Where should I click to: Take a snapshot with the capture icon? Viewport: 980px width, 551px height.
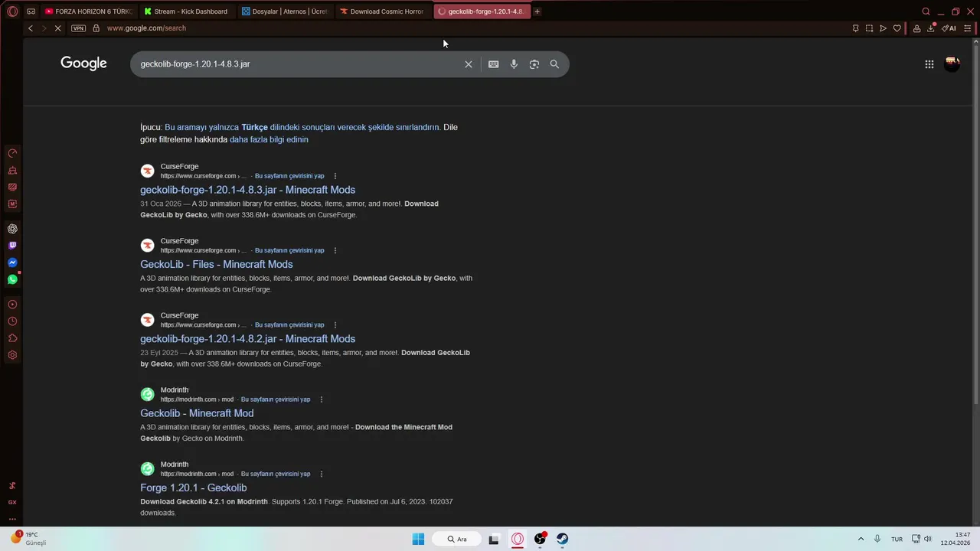tap(869, 28)
